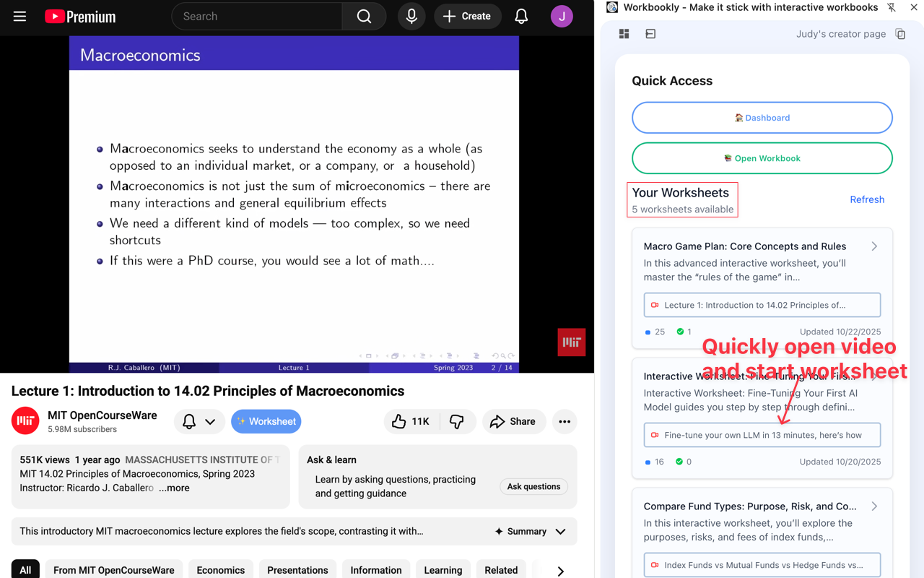Screen dimensions: 924x578
Task: Open Judy's creator page
Action: [841, 34]
